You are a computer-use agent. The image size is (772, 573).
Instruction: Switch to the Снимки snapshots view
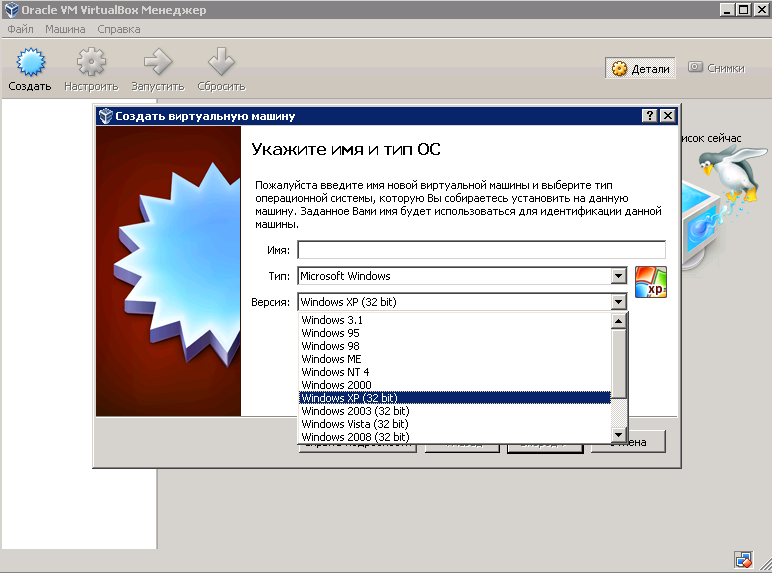[716, 68]
